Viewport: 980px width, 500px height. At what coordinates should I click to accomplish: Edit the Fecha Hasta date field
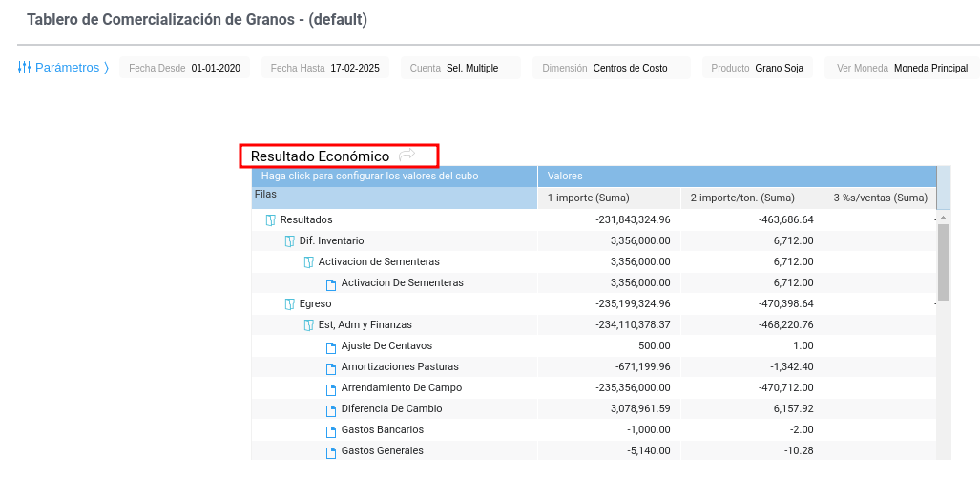point(356,68)
